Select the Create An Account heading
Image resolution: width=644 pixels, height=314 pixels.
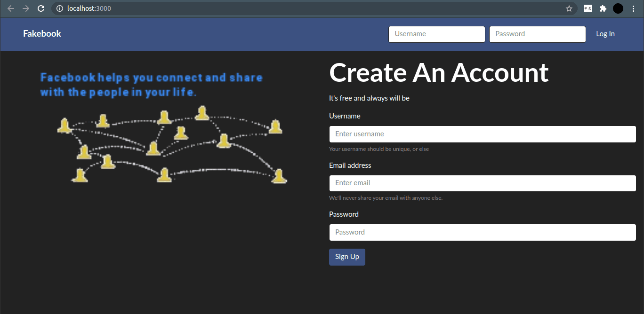439,72
